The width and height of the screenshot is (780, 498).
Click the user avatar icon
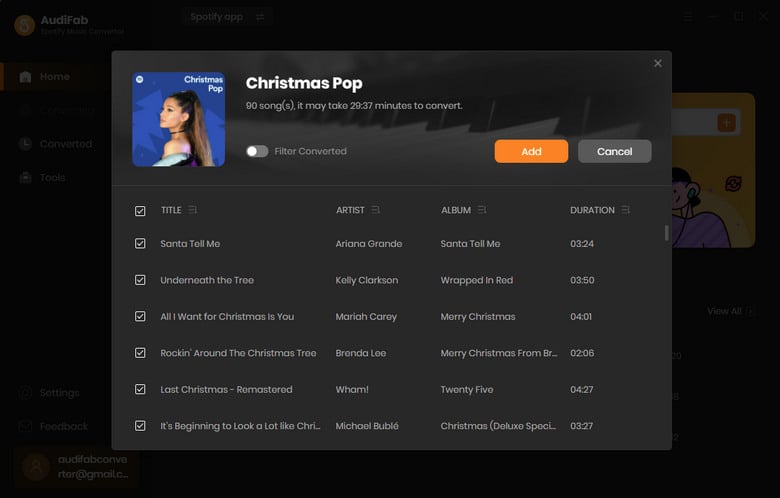[x=36, y=467]
